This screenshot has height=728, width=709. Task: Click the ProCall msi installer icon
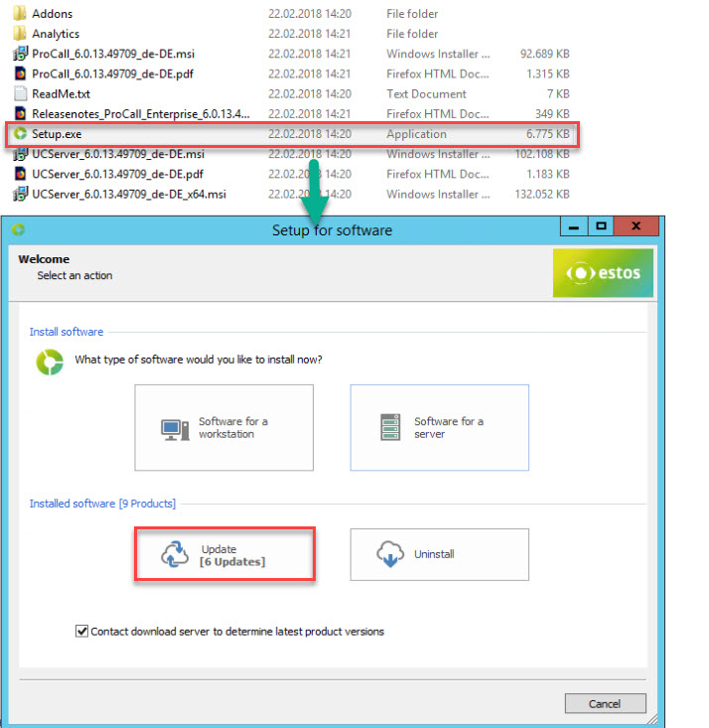tap(20, 54)
